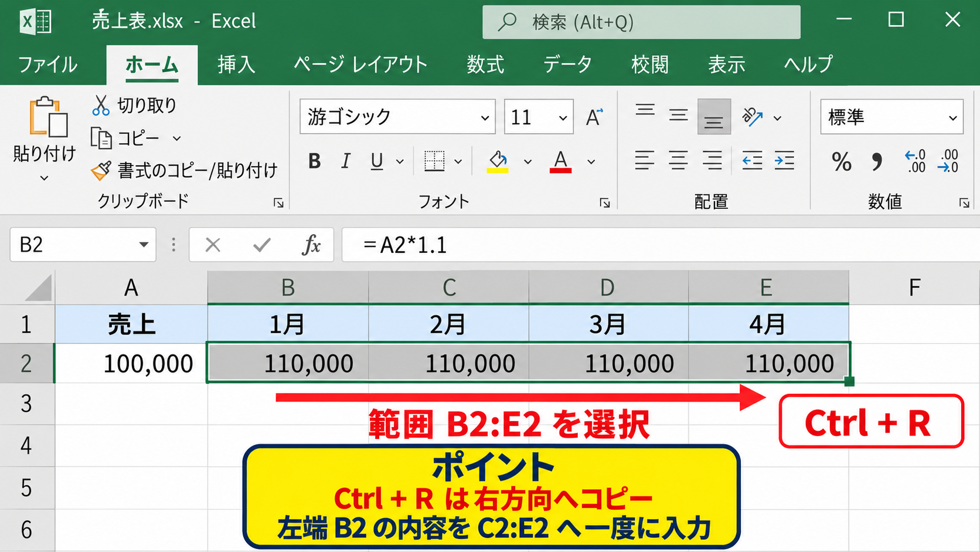Click the search magnifier icon
Viewport: 980px width, 552px height.
click(508, 22)
